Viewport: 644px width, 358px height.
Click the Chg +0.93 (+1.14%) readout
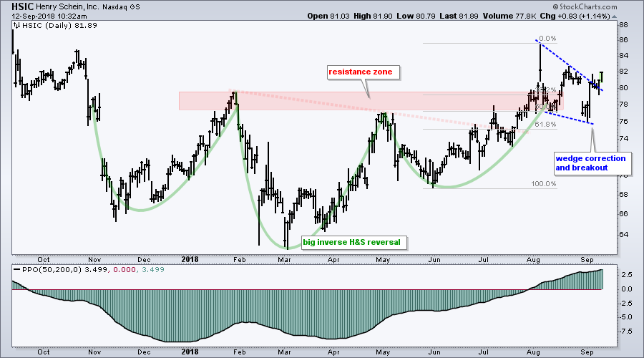[x=575, y=16]
